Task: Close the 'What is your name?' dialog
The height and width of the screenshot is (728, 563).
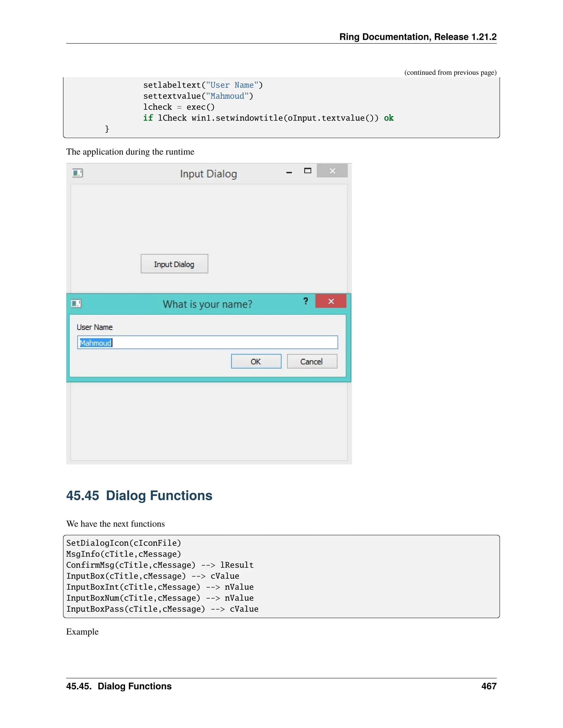Action: [x=331, y=301]
